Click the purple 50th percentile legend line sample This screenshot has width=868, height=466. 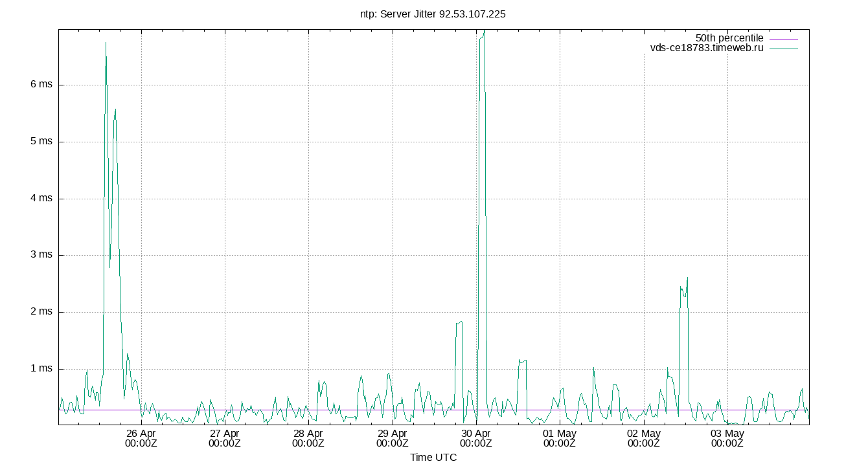(x=784, y=39)
